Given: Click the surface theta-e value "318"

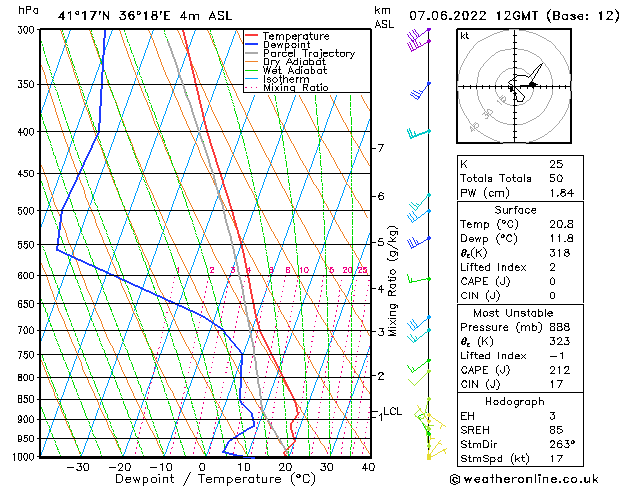Looking at the screenshot, I should [560, 253].
